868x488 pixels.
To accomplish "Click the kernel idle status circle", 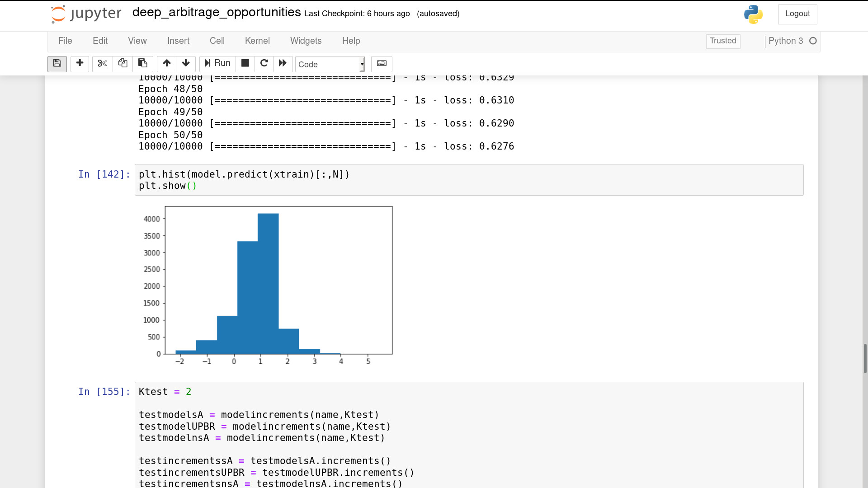I will tap(813, 41).
